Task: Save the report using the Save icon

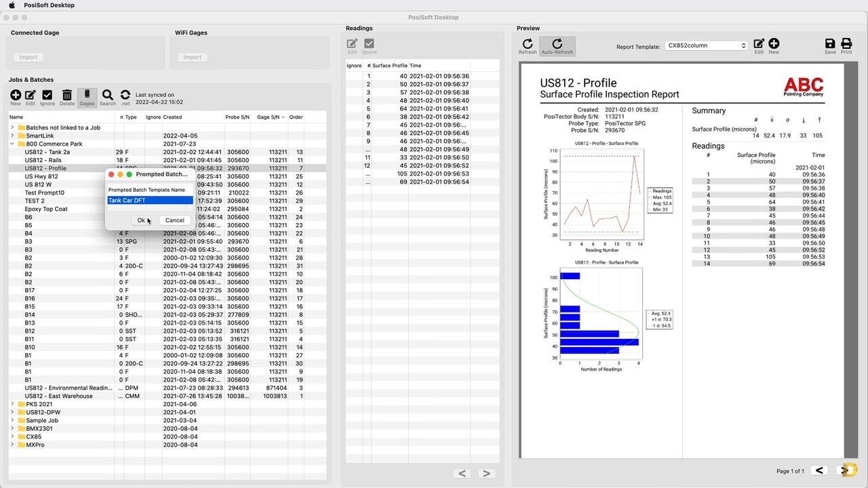Action: (830, 45)
